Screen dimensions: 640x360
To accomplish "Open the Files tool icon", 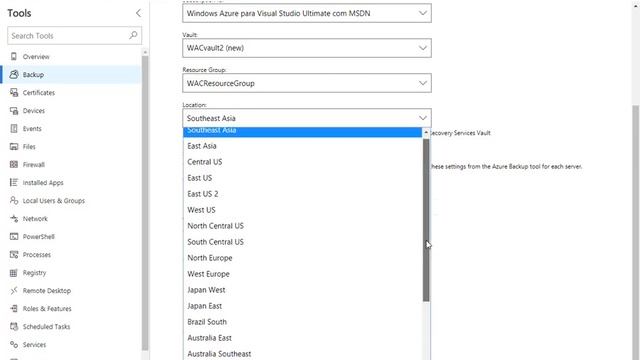I will pos(14,147).
